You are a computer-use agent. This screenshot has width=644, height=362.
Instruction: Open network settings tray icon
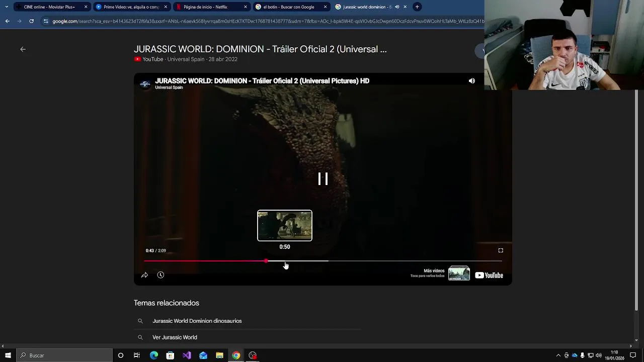[591, 355]
